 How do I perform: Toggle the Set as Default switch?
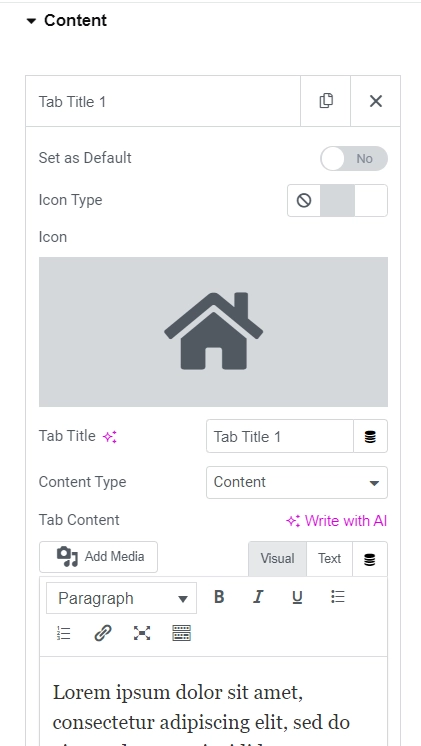(x=354, y=158)
